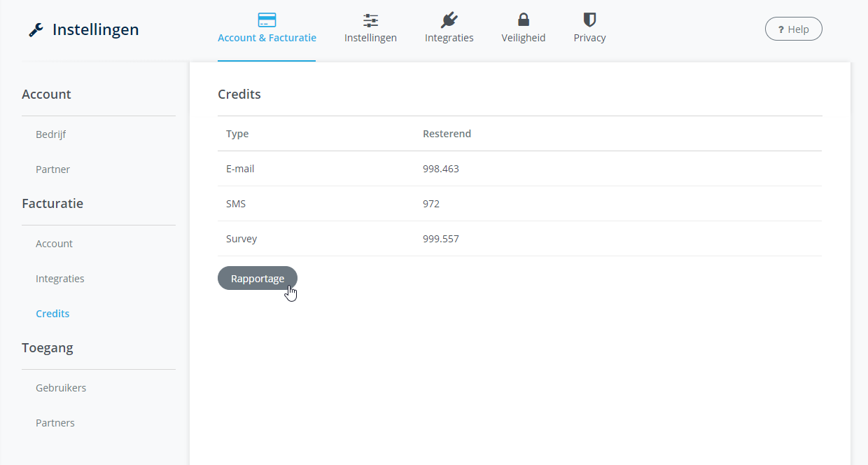Go to Partner under the Account section
The height and width of the screenshot is (465, 868).
pyautogui.click(x=53, y=169)
